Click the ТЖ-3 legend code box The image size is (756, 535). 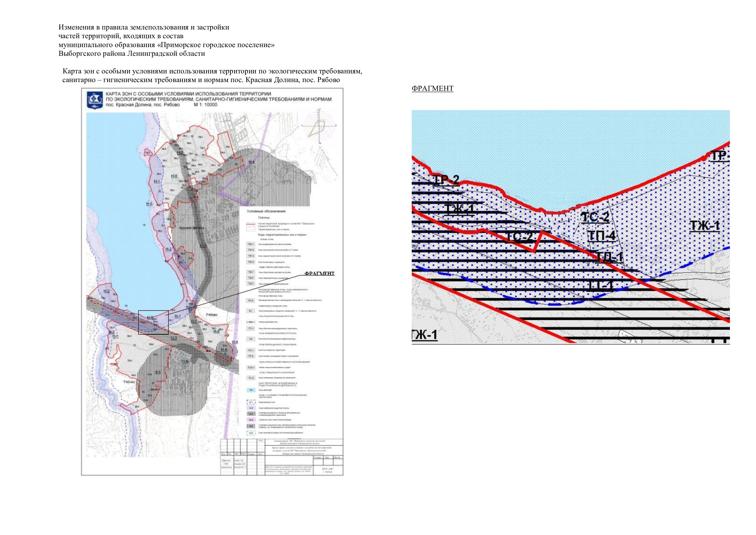click(251, 256)
